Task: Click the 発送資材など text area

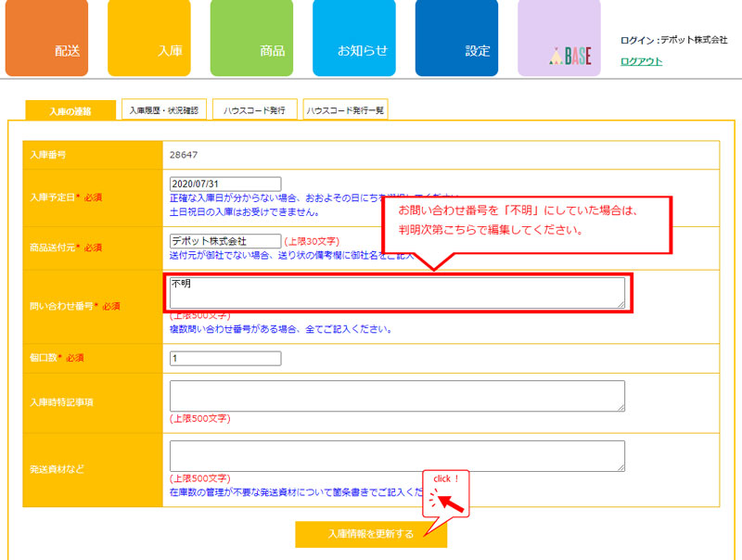Action: [x=397, y=456]
